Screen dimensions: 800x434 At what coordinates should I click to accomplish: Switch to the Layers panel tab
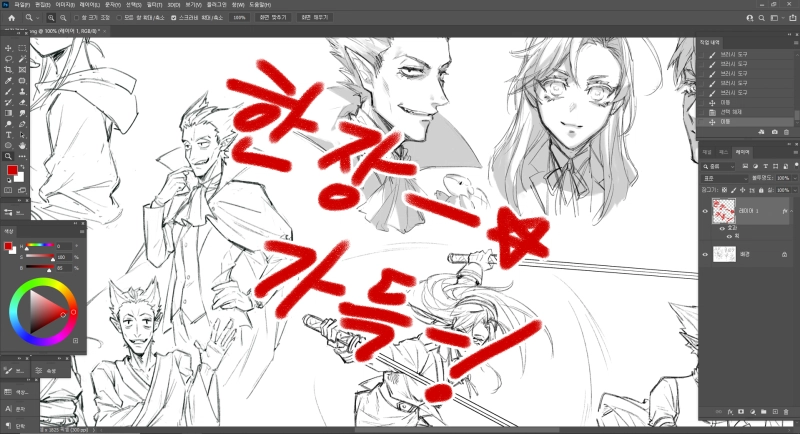pyautogui.click(x=742, y=152)
